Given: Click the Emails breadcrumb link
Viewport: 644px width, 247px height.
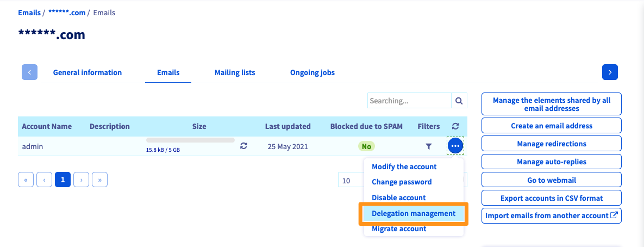Looking at the screenshot, I should (29, 13).
